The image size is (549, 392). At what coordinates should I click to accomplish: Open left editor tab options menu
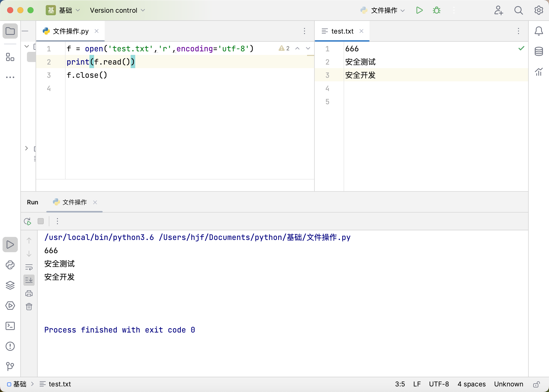(304, 31)
